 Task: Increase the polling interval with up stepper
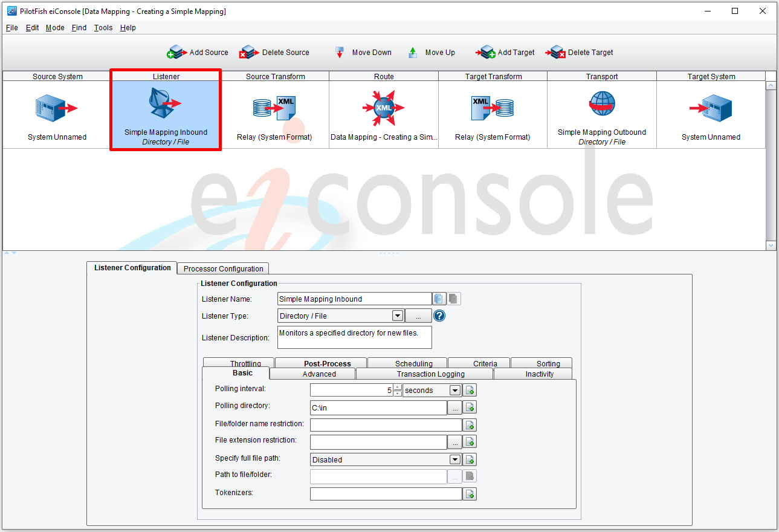pyautogui.click(x=397, y=387)
